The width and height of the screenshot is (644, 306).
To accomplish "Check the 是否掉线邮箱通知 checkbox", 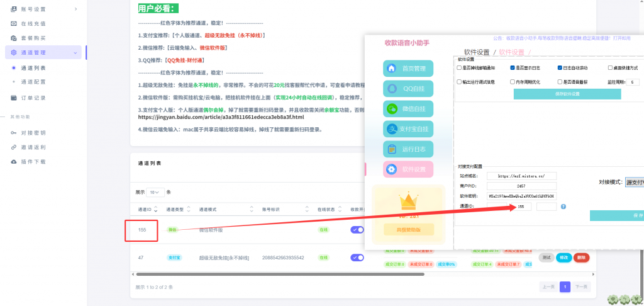I will pos(459,68).
